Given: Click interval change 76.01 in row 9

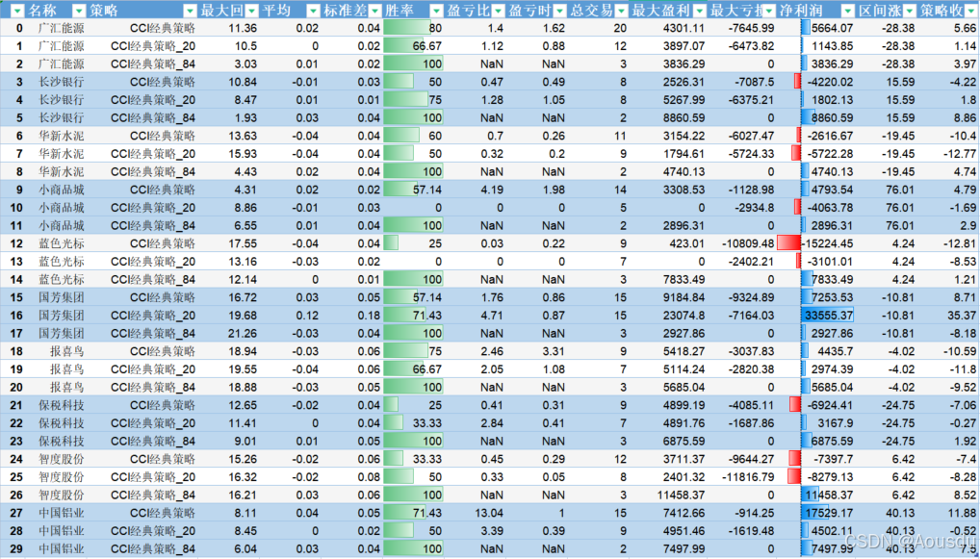Looking at the screenshot, I should 901,190.
